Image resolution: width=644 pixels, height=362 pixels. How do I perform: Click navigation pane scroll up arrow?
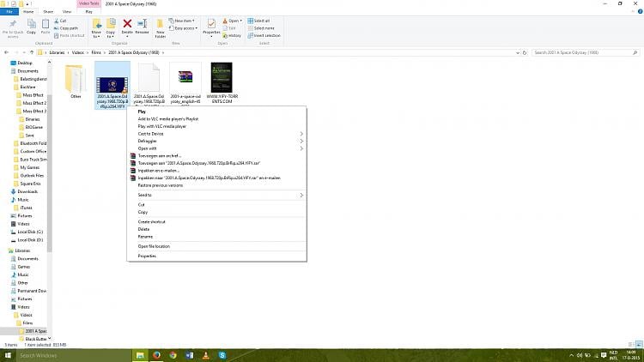pos(50,63)
